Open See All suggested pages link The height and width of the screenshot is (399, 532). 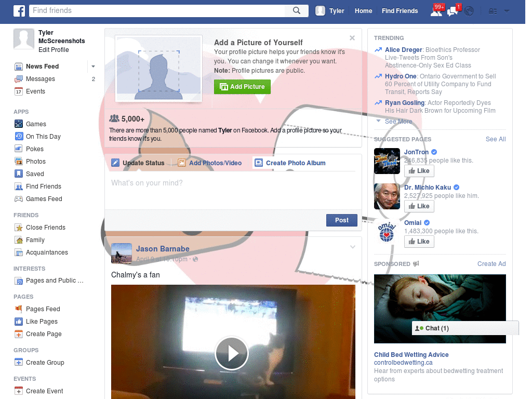tap(495, 139)
